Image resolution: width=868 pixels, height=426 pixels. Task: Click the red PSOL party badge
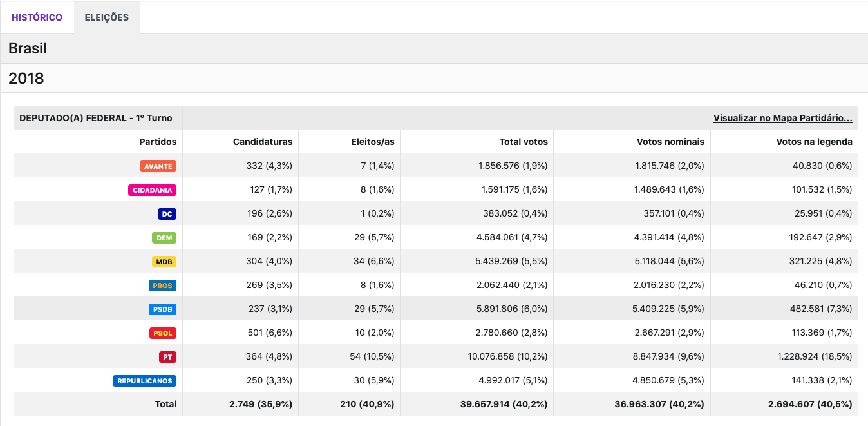coord(161,333)
